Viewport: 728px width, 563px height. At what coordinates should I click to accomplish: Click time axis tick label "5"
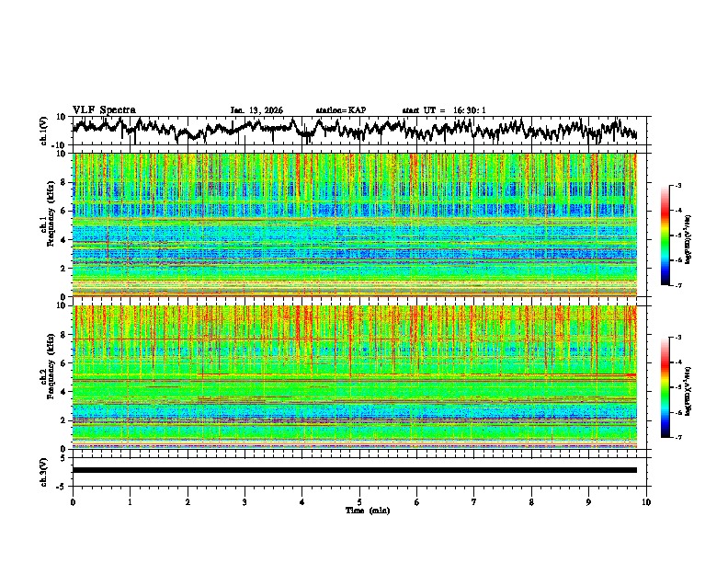[359, 502]
